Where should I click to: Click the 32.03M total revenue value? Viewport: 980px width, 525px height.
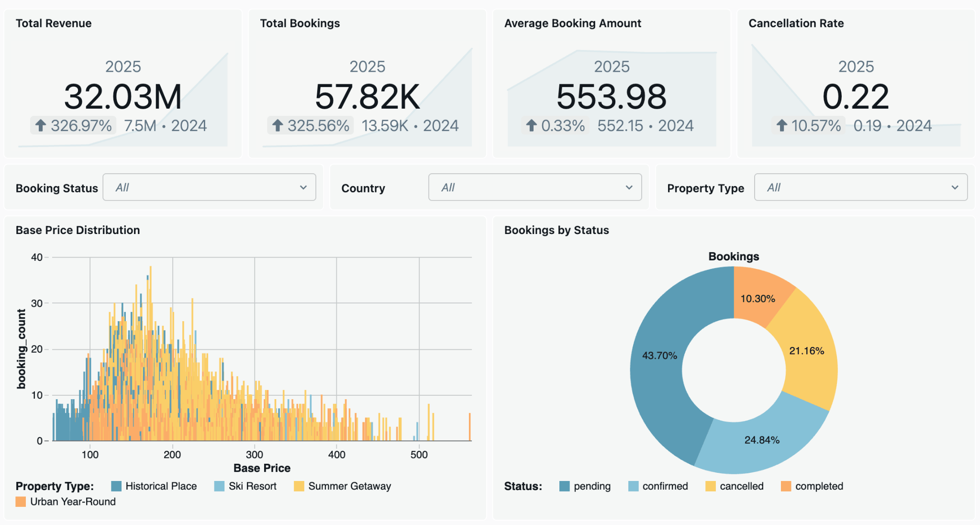123,97
